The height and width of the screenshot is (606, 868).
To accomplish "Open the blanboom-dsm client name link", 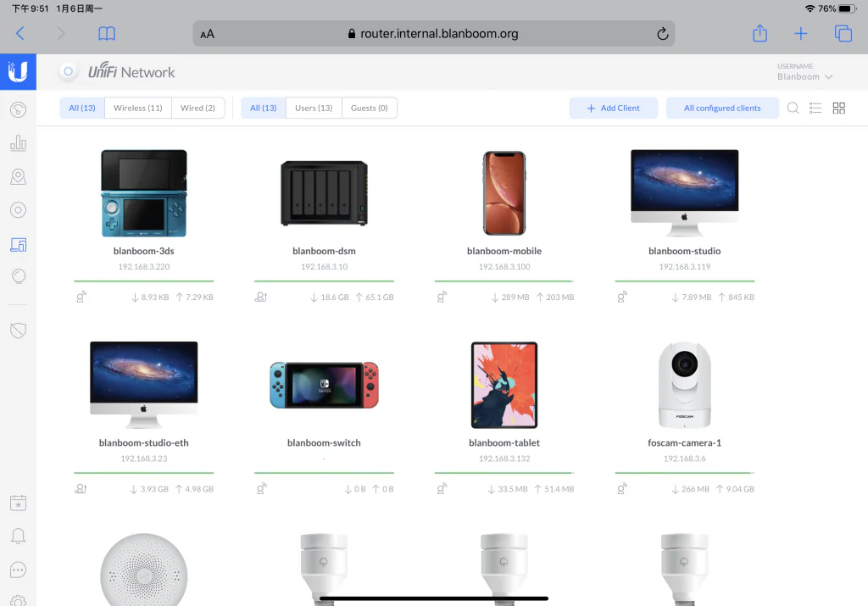I will [x=324, y=251].
